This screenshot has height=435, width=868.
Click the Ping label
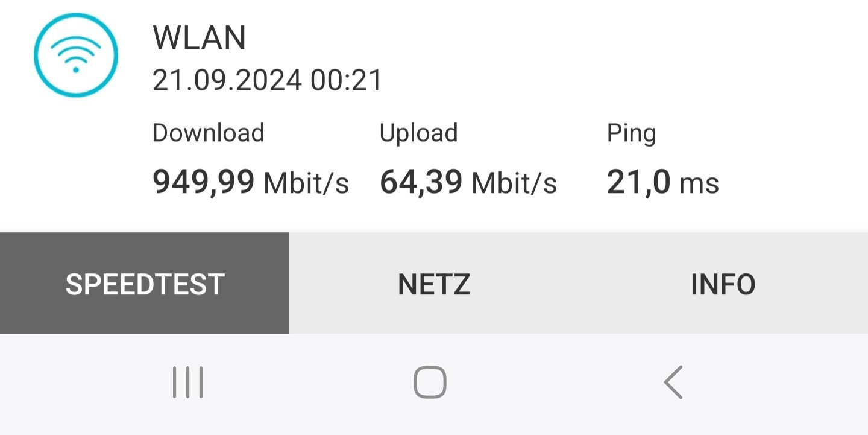(x=631, y=133)
